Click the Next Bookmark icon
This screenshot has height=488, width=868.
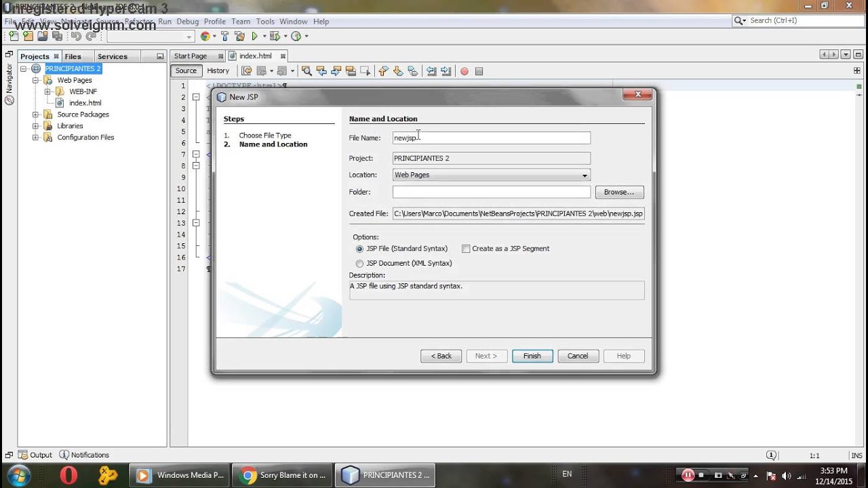(x=398, y=70)
